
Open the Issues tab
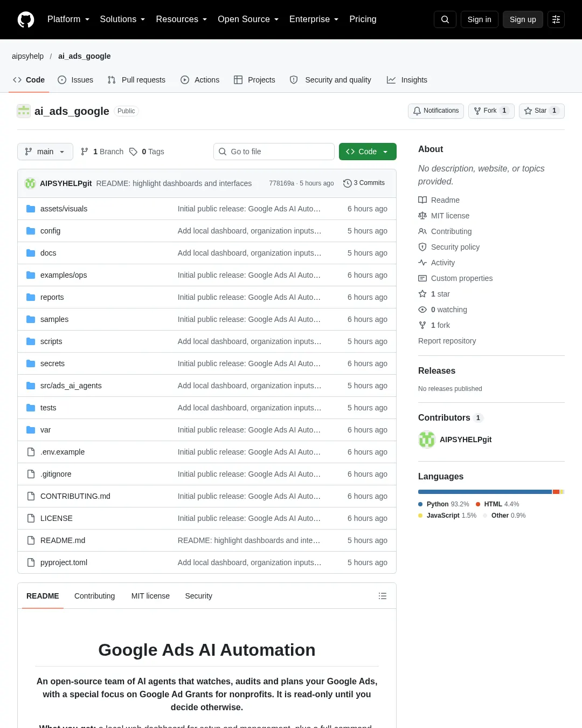pos(75,80)
